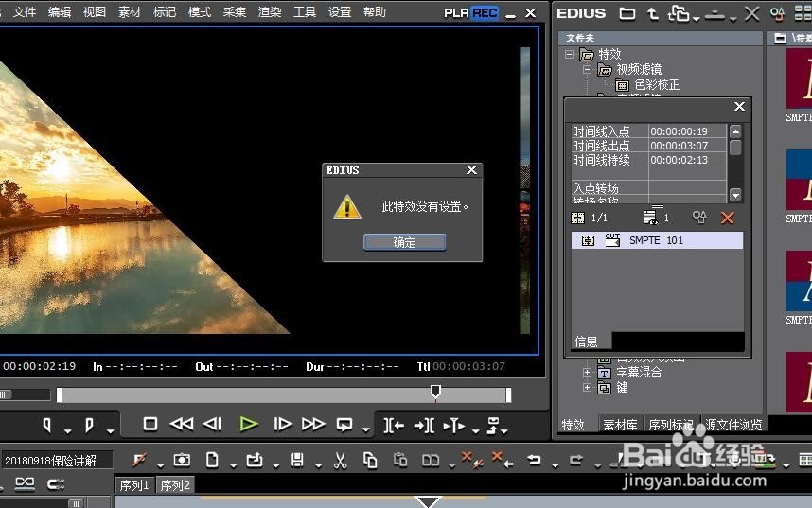
Task: Select the 色彩校正 tree item
Action: click(x=657, y=84)
